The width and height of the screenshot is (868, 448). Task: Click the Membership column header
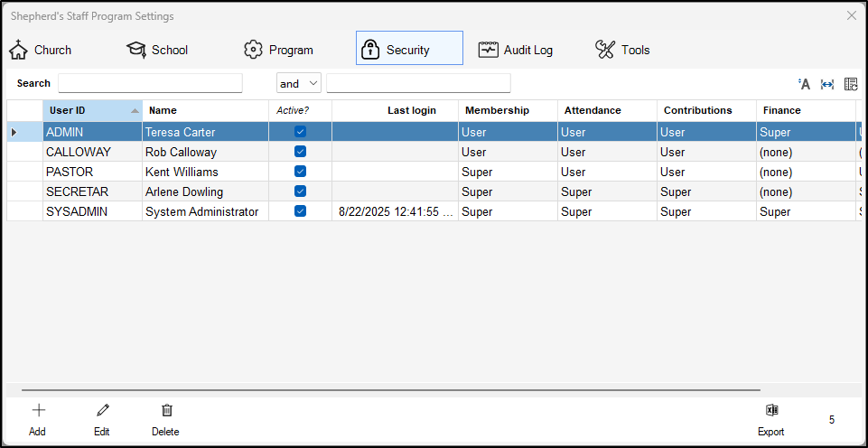point(508,110)
